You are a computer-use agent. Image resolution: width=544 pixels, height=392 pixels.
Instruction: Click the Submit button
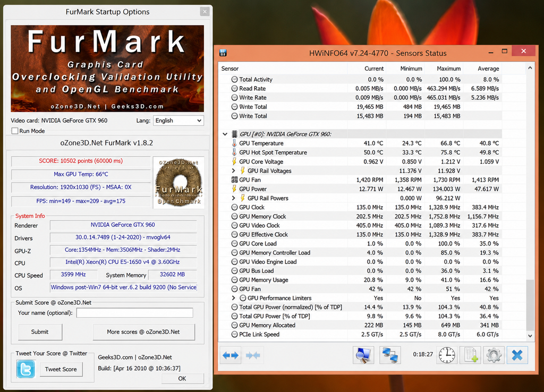tap(40, 332)
